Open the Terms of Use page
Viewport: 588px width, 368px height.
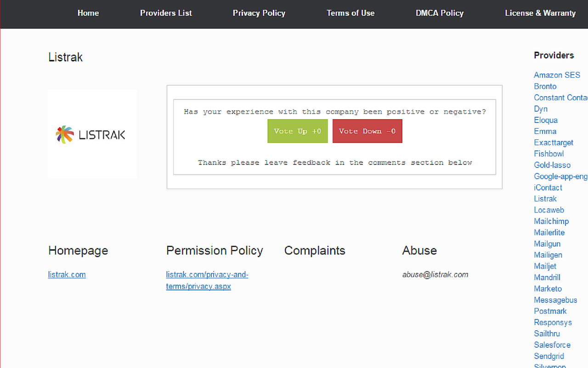[351, 13]
